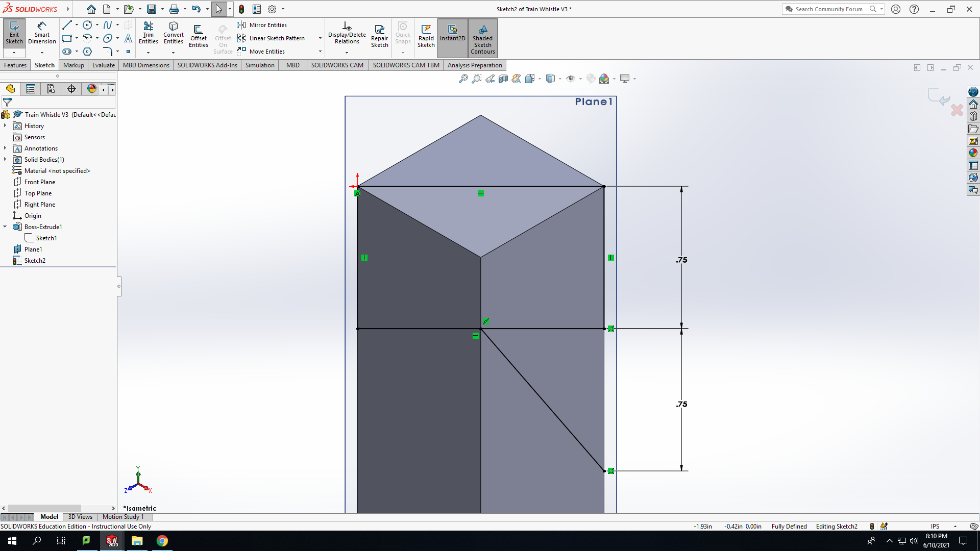Open the ConfigurationManager tab
The height and width of the screenshot is (551, 980).
[x=51, y=89]
